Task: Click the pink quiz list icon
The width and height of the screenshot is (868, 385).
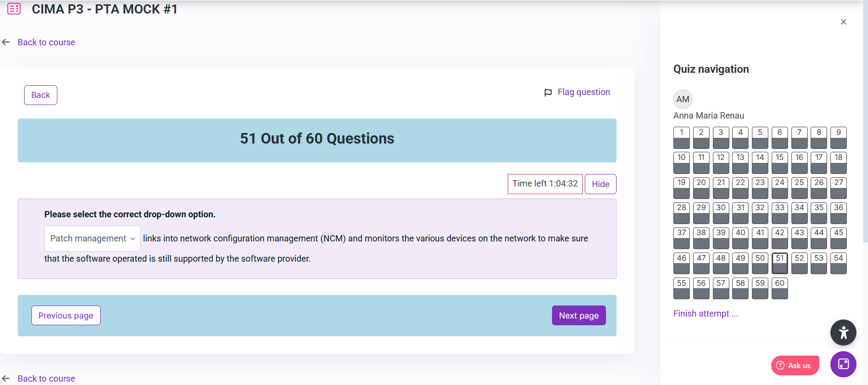Action: 14,9
